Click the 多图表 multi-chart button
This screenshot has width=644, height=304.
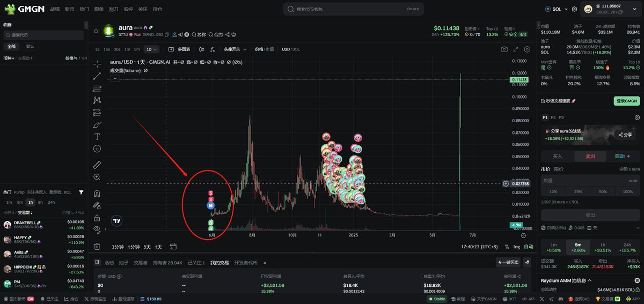179,49
